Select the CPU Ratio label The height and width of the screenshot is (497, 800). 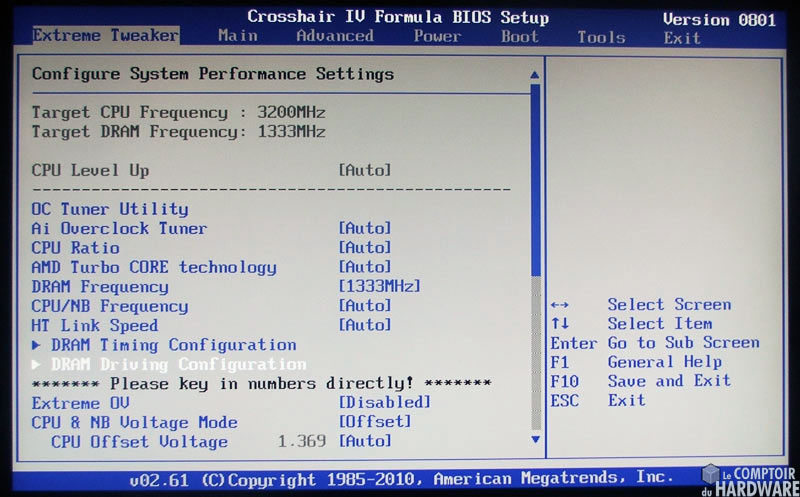[x=76, y=247]
